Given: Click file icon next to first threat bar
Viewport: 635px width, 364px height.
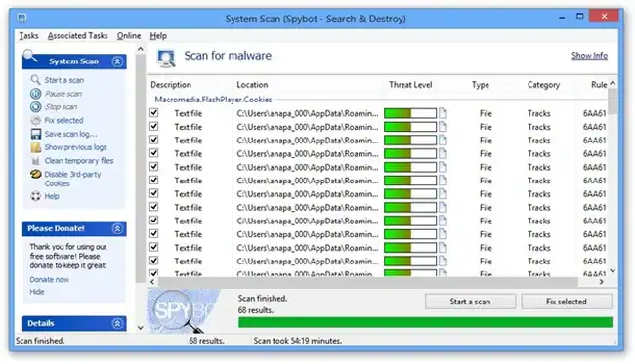Looking at the screenshot, I should point(444,113).
